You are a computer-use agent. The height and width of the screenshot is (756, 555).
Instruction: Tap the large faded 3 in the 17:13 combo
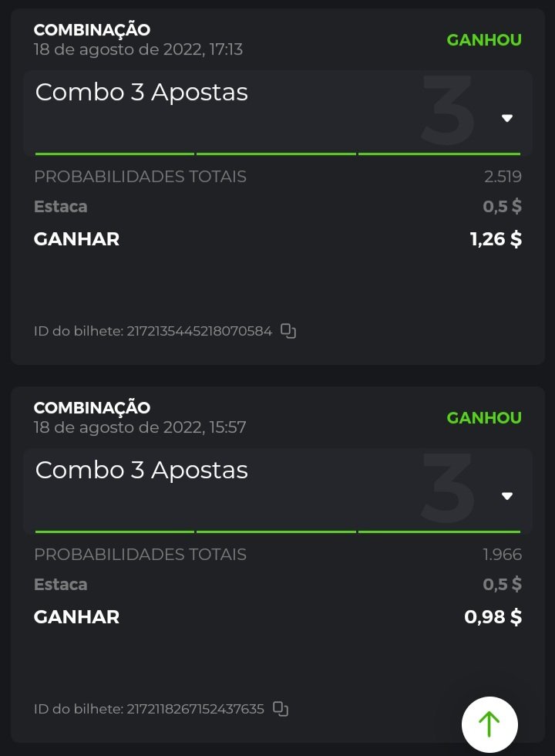(447, 112)
